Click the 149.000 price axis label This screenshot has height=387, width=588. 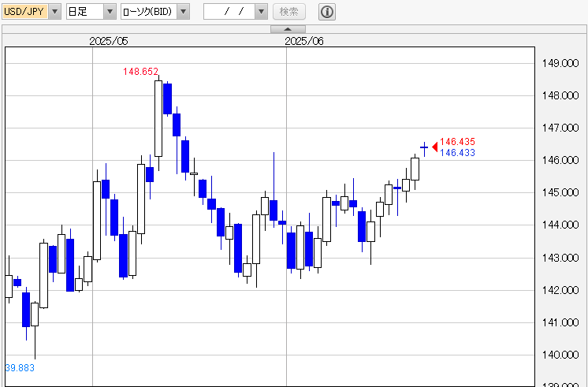coord(560,63)
